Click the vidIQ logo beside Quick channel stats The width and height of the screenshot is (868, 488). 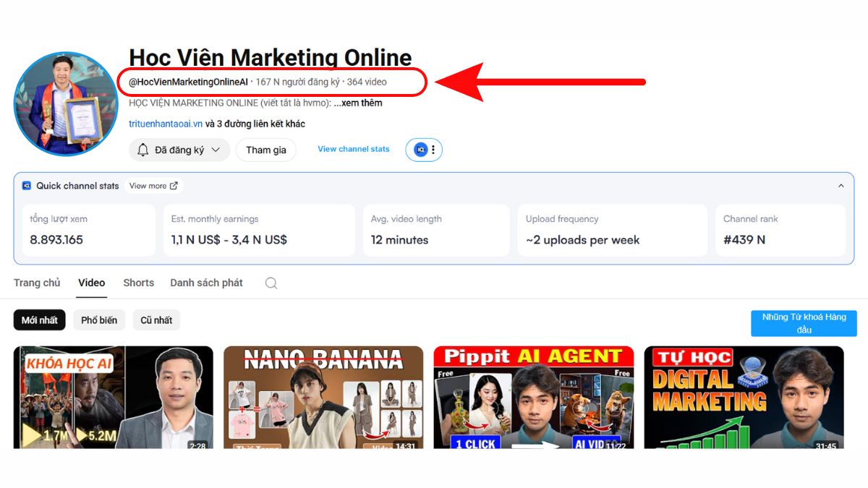(27, 186)
